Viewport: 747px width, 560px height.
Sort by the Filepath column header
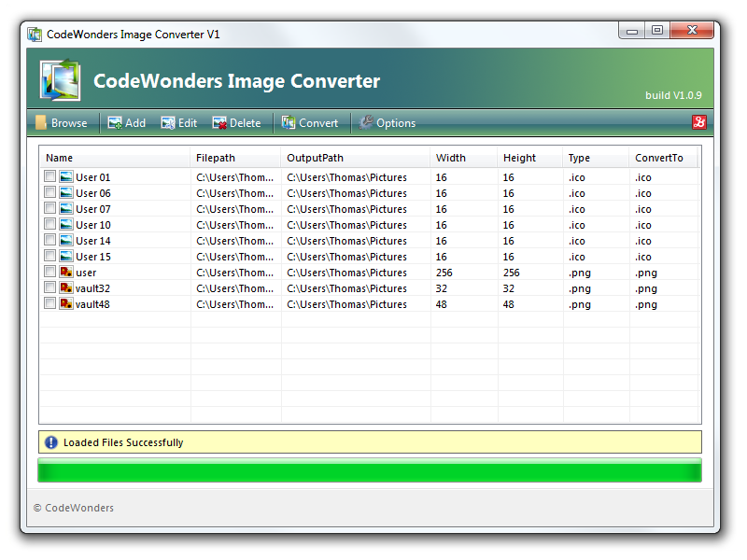[236, 158]
